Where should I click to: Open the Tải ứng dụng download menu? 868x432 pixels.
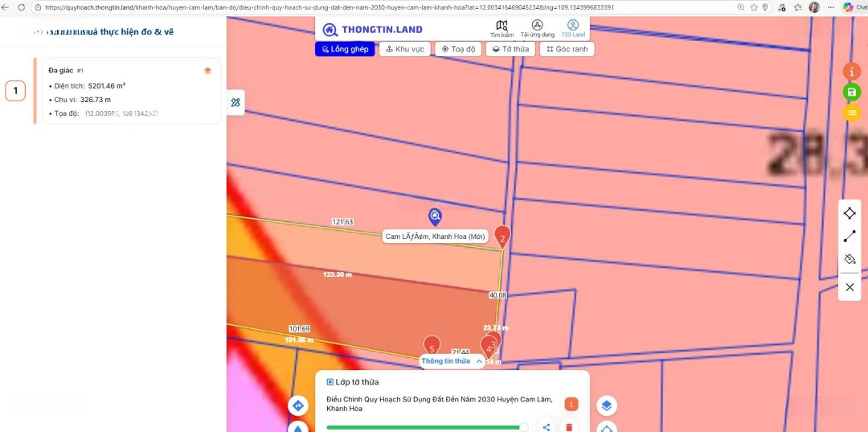click(537, 29)
